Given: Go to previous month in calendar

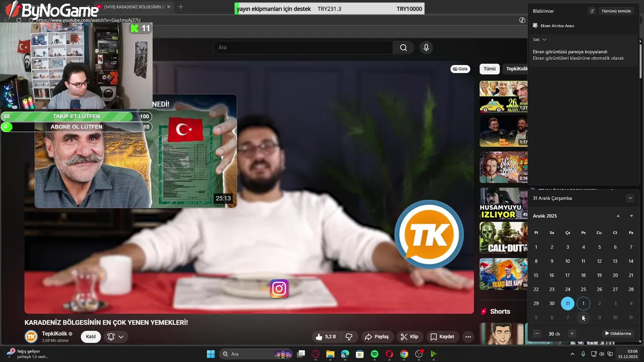Looking at the screenshot, I should point(618,216).
